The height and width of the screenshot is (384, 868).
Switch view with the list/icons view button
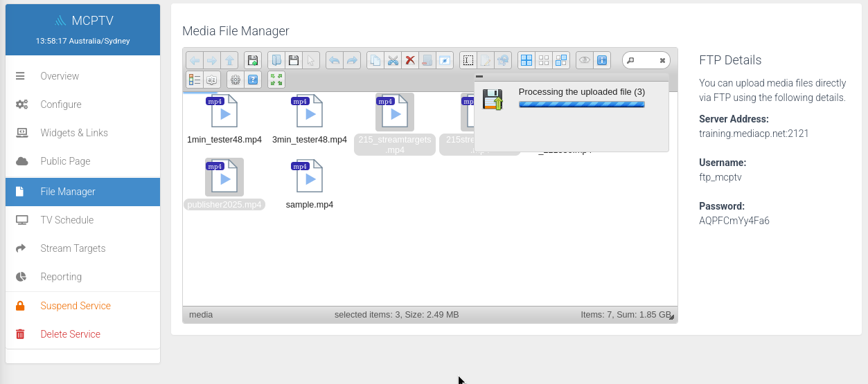pyautogui.click(x=195, y=80)
